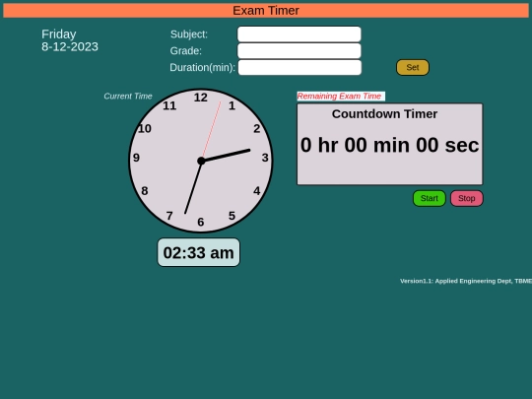Click the number 3 on the clock face
This screenshot has height=399, width=532.
pos(265,158)
